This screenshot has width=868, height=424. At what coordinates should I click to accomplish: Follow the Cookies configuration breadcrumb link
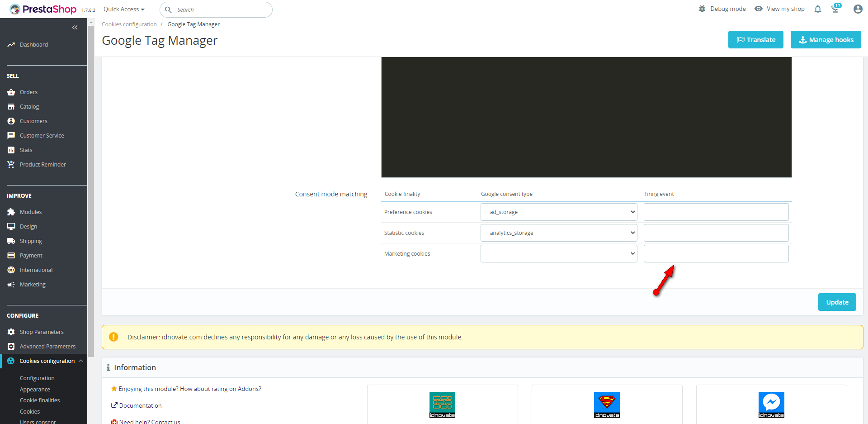click(x=129, y=24)
